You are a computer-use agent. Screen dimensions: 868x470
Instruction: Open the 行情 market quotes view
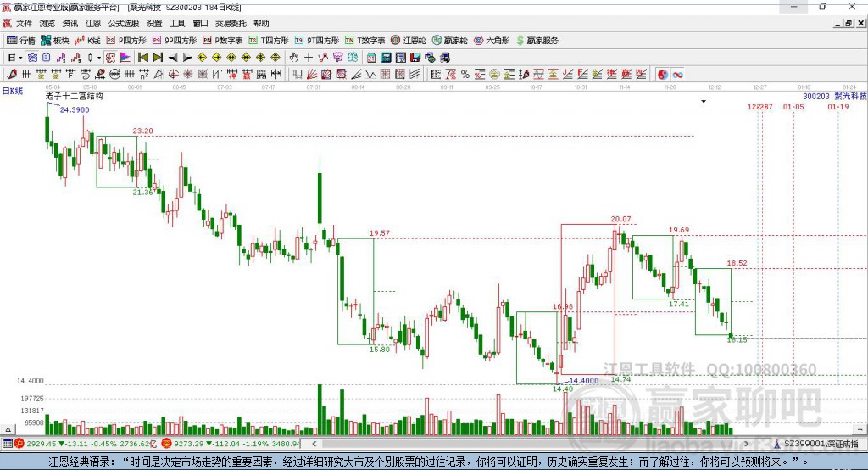click(20, 41)
